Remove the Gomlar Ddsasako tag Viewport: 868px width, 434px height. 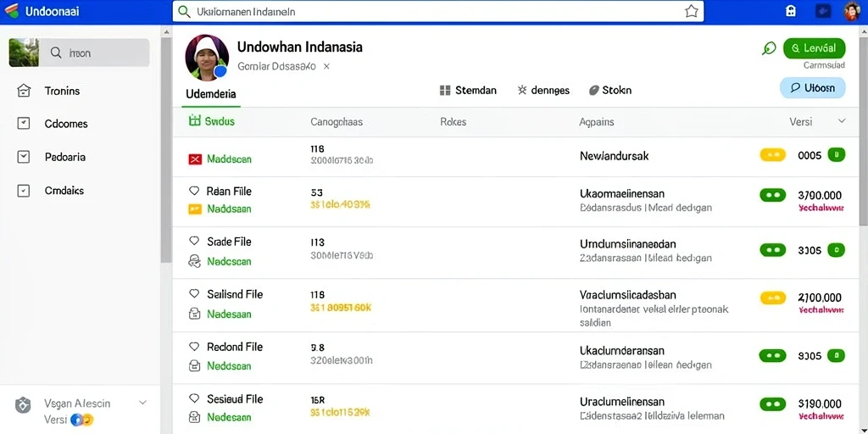click(x=326, y=66)
